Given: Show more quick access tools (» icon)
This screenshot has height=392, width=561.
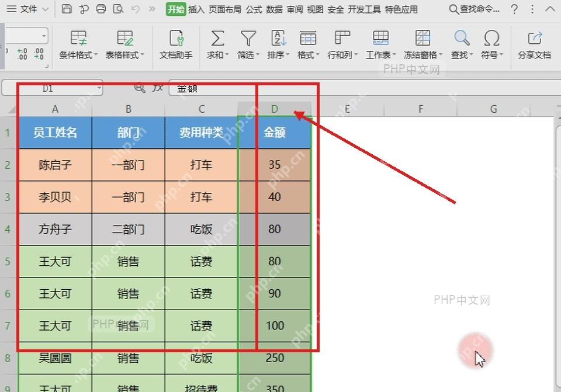Looking at the screenshot, I should (x=152, y=9).
